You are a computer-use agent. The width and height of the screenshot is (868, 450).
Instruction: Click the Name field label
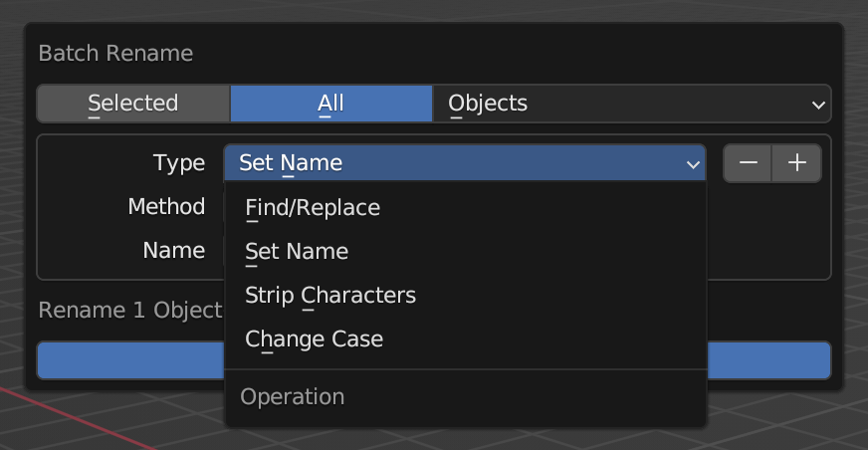coord(174,251)
